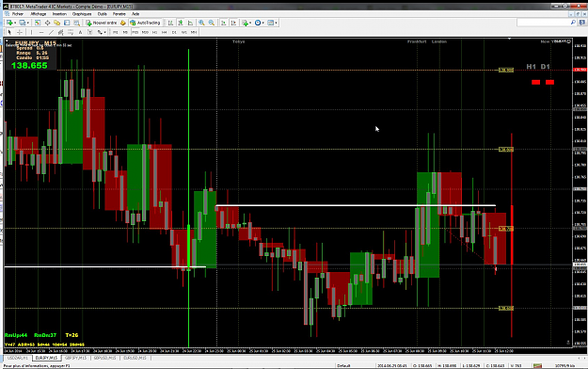Expand the Templates dropdown arrow
This screenshot has width=588, height=369.
click(x=276, y=23)
